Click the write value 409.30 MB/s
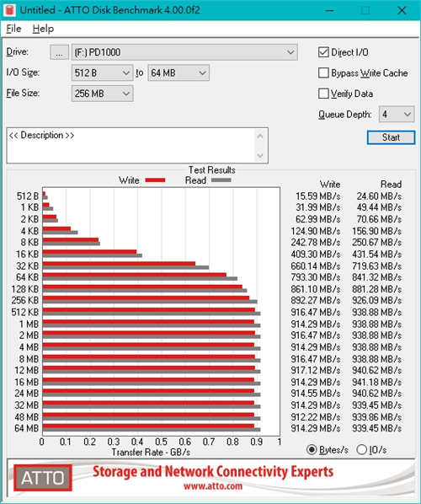421x504 pixels. (316, 255)
